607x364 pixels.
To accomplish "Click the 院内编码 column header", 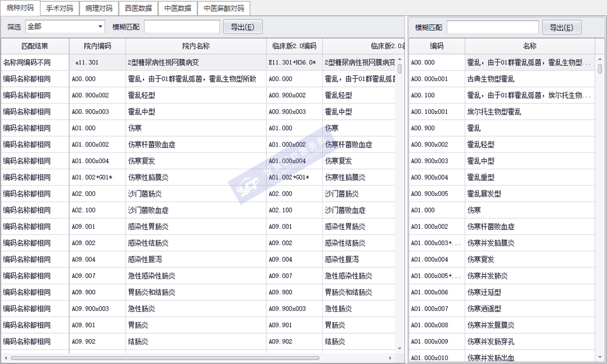I will click(97, 46).
